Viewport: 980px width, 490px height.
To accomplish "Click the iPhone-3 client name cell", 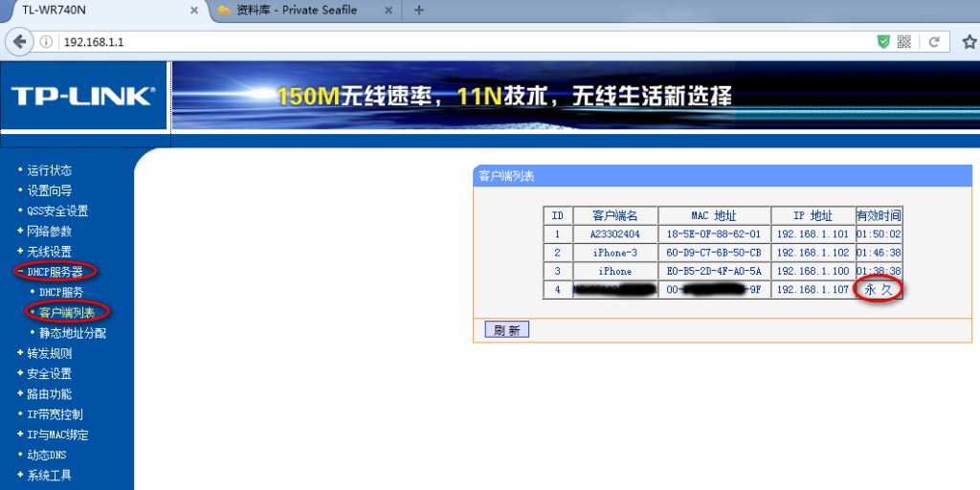I will point(614,253).
